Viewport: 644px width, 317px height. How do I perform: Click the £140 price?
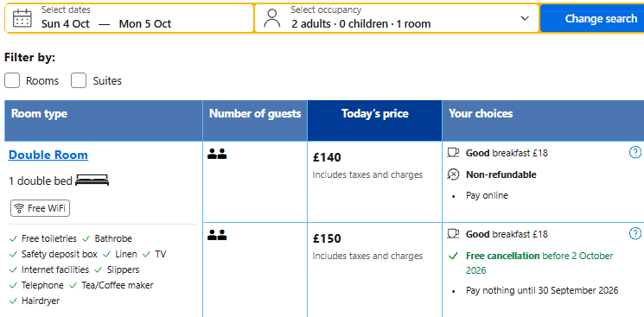coord(327,158)
